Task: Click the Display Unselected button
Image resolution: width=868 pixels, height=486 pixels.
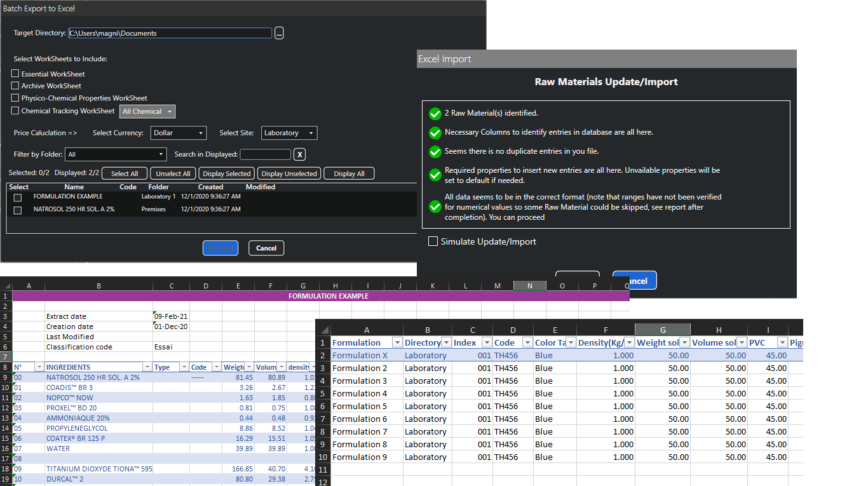Action: (x=289, y=173)
